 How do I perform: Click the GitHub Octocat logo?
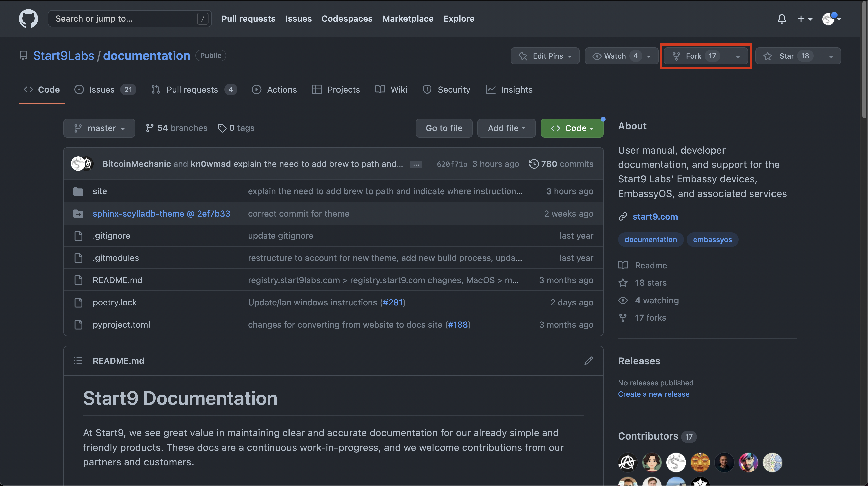pos(28,19)
